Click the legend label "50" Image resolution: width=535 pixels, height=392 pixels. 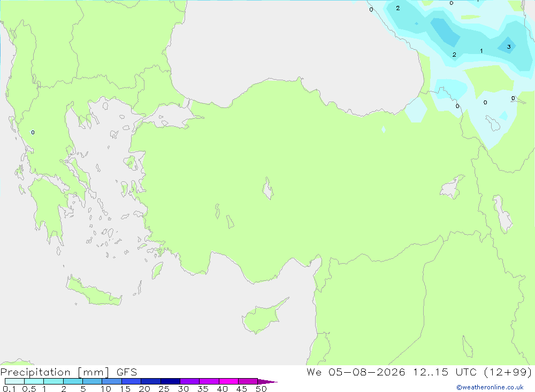pos(261,389)
